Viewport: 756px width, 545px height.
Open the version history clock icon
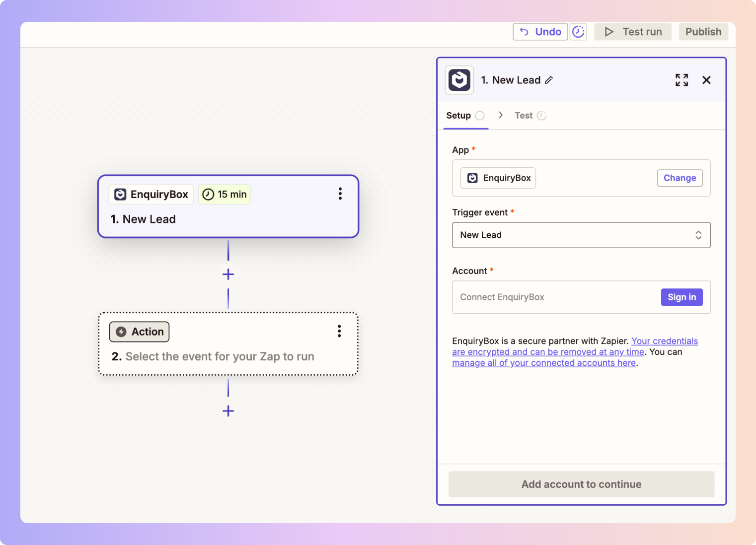[578, 32]
